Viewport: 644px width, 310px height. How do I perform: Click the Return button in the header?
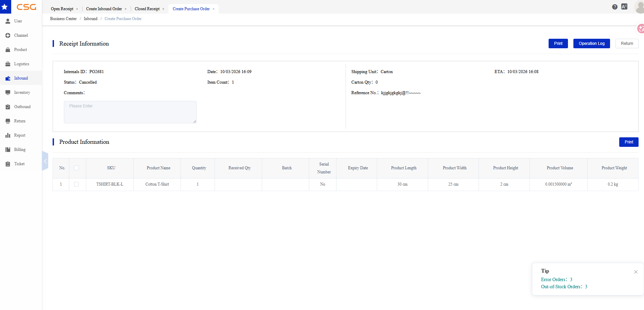point(627,44)
